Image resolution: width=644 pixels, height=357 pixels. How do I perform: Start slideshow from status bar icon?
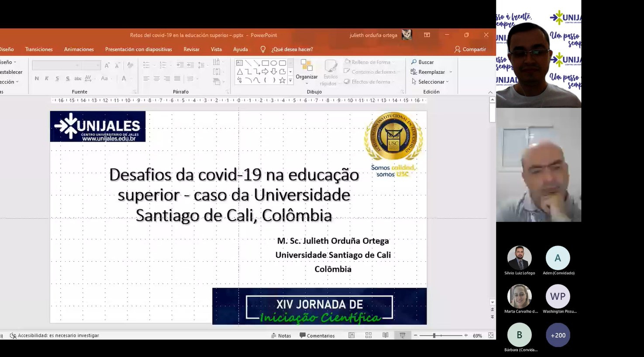(403, 335)
